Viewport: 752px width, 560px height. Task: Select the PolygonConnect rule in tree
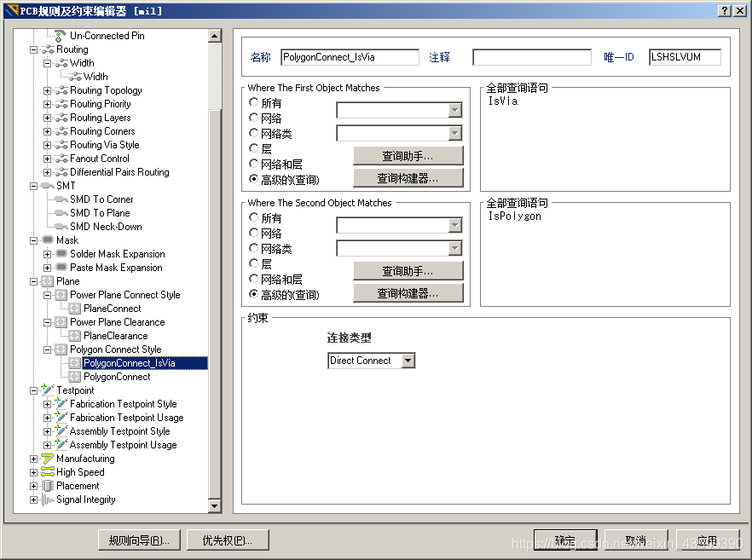click(117, 377)
